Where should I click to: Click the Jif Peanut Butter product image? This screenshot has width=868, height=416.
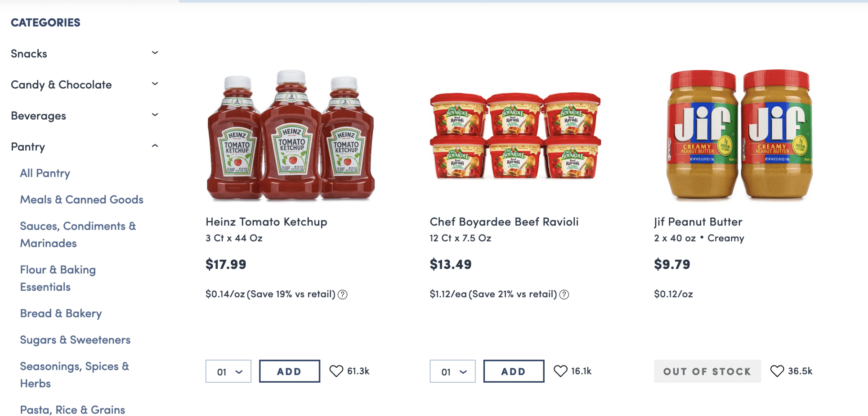[x=739, y=134]
